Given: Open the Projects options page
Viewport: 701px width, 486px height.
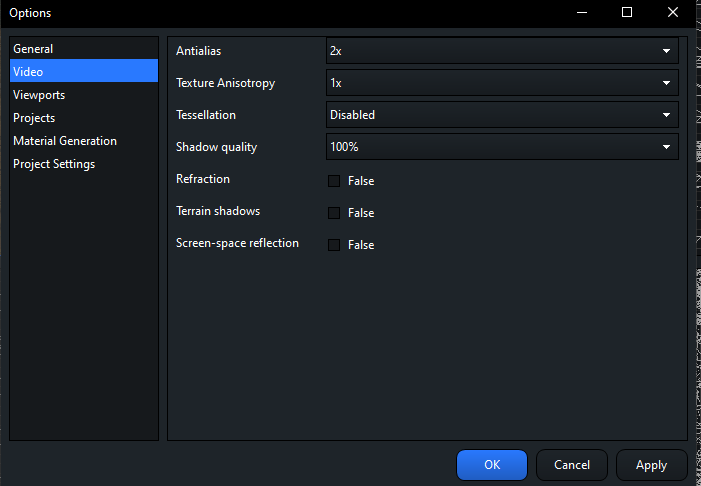Looking at the screenshot, I should tap(34, 118).
